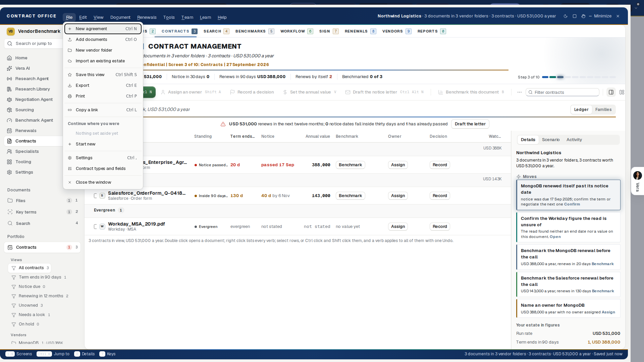Click the Key terms icon under Documents
This screenshot has width=644, height=362.
pyautogui.click(x=10, y=212)
